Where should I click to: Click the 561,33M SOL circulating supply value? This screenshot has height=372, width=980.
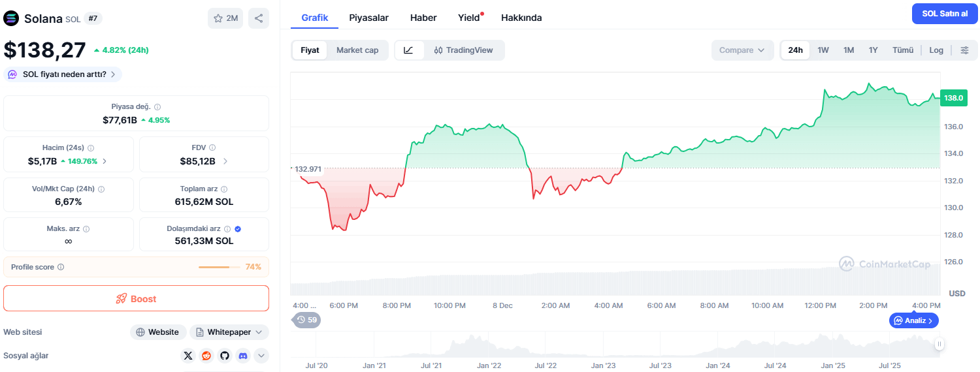[204, 241]
